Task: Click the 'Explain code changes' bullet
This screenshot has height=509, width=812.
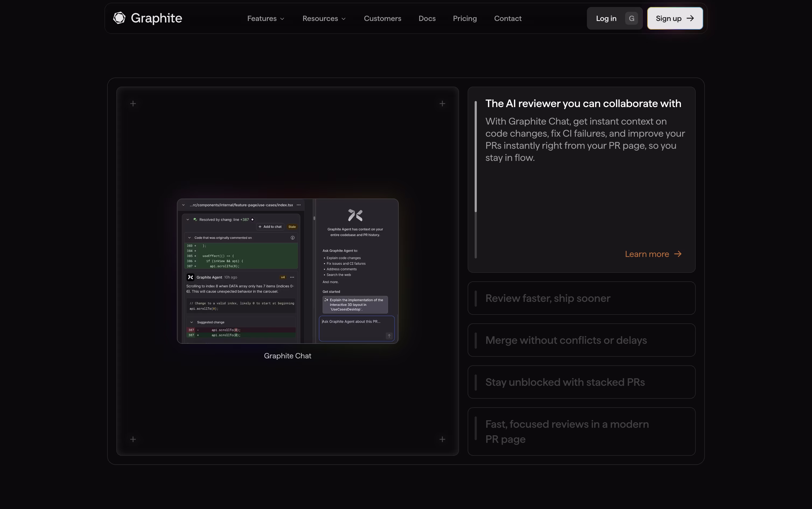Action: coord(344,258)
